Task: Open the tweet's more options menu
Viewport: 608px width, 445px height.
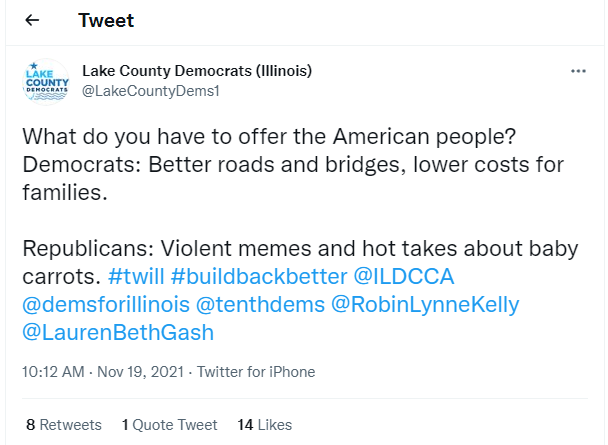Action: 578,72
